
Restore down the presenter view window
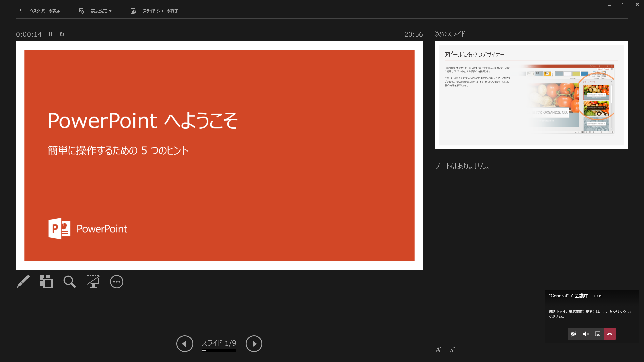point(623,4)
